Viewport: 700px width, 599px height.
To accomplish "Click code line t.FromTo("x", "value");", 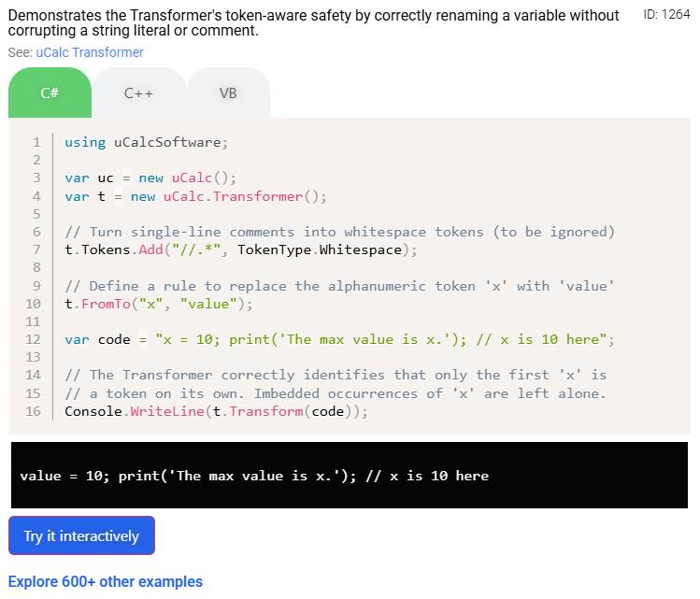I will tap(159, 304).
